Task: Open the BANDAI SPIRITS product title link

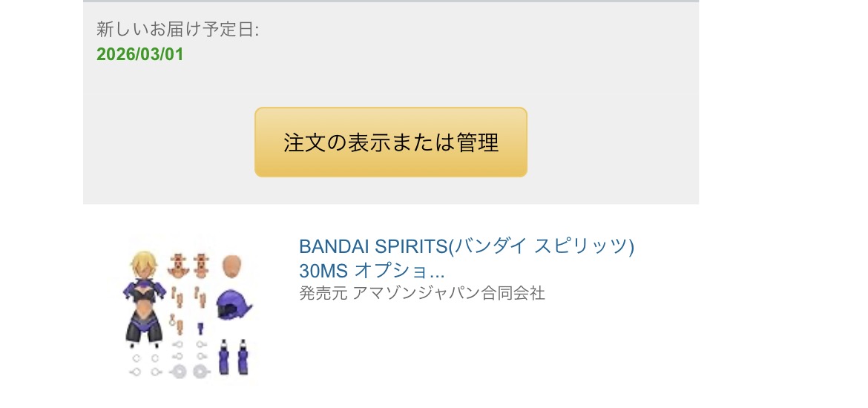Action: click(x=466, y=246)
